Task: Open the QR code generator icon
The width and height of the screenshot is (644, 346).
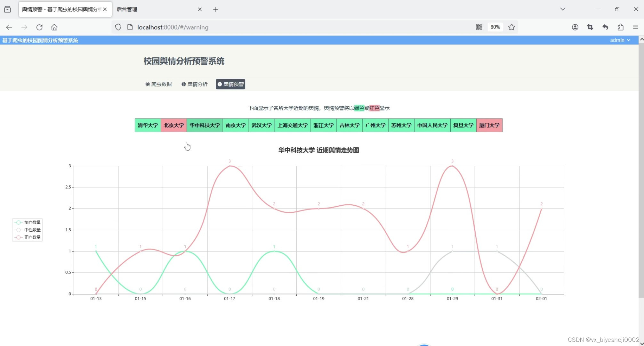Action: 479,27
